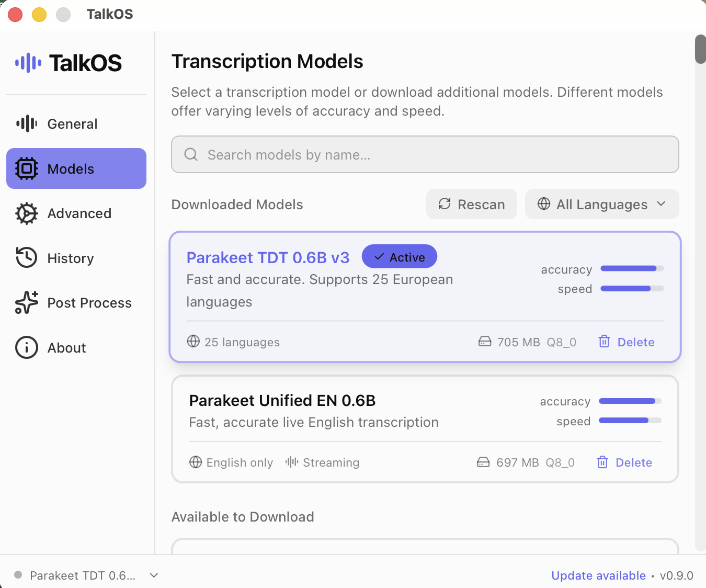Viewport: 706px width, 588px height.
Task: Click the Available to Download heading
Action: click(x=243, y=517)
